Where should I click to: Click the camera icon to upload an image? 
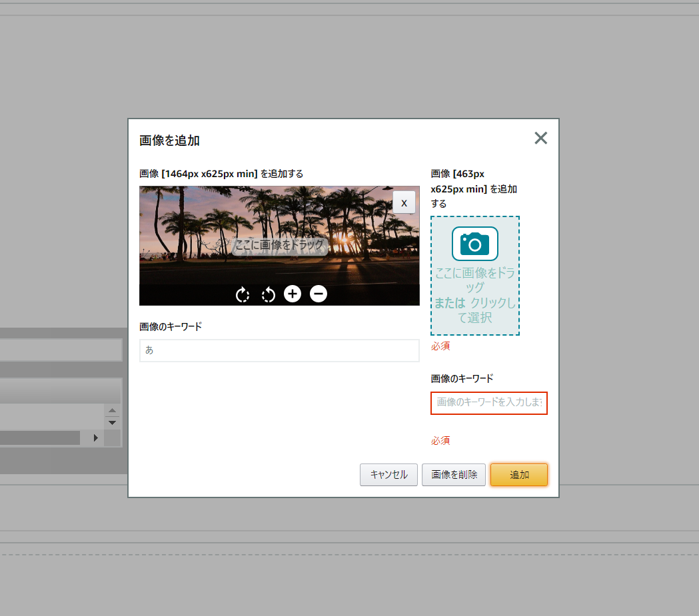(x=474, y=244)
